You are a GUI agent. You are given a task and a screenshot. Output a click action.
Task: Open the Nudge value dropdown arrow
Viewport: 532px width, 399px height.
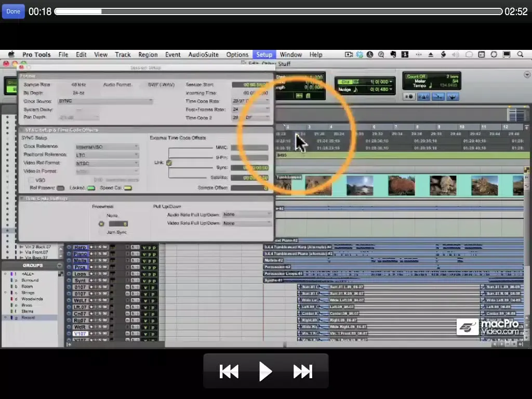391,89
